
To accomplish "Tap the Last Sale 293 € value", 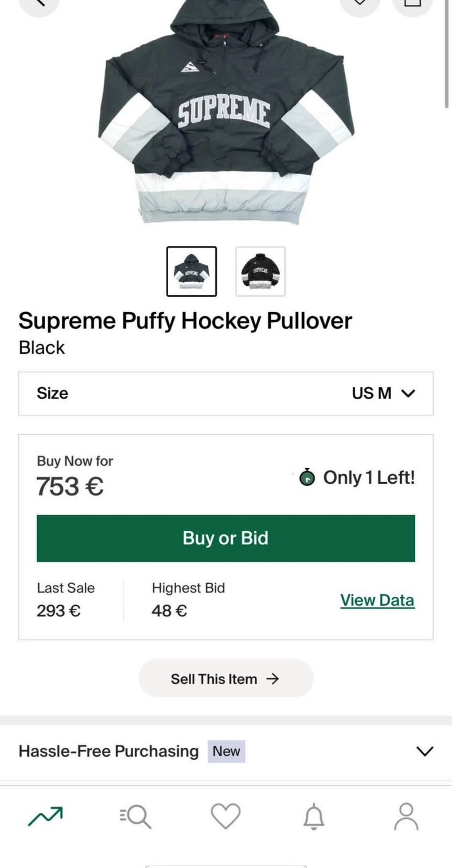I will (x=59, y=611).
